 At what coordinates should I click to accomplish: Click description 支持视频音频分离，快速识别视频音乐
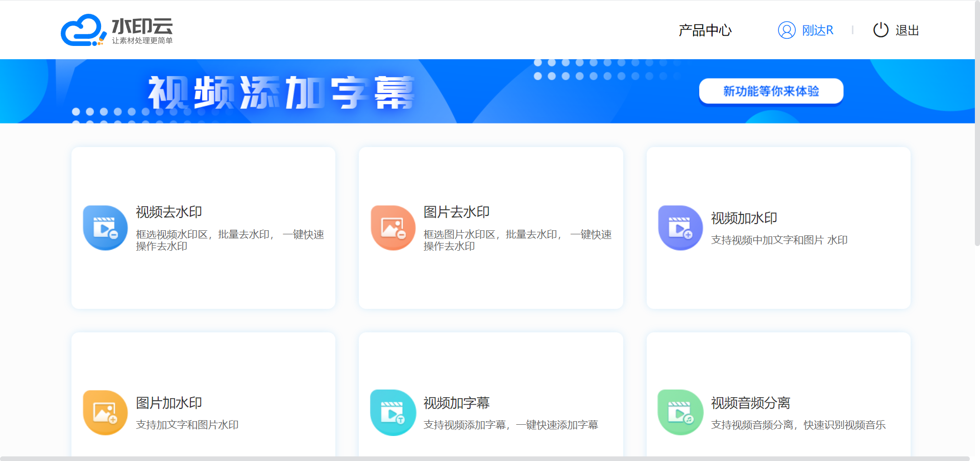(x=798, y=425)
